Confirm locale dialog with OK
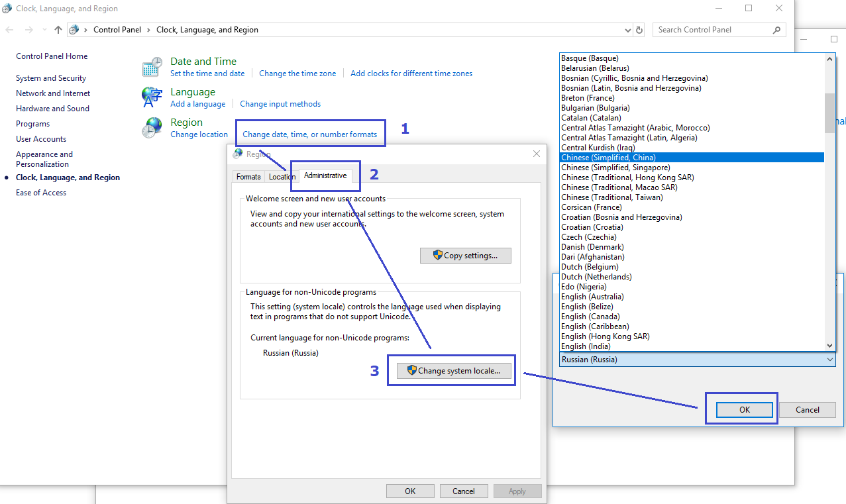Viewport: 846px width, 504px height. pyautogui.click(x=745, y=410)
